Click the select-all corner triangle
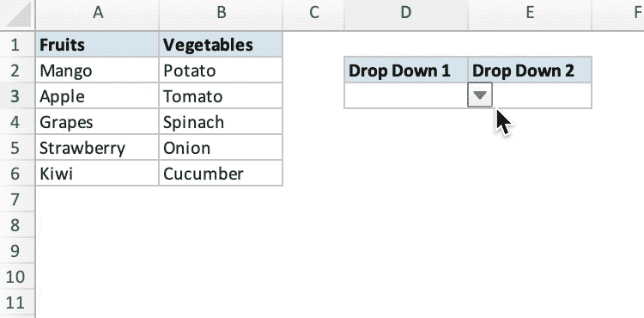The width and height of the screenshot is (644, 318). click(x=17, y=15)
